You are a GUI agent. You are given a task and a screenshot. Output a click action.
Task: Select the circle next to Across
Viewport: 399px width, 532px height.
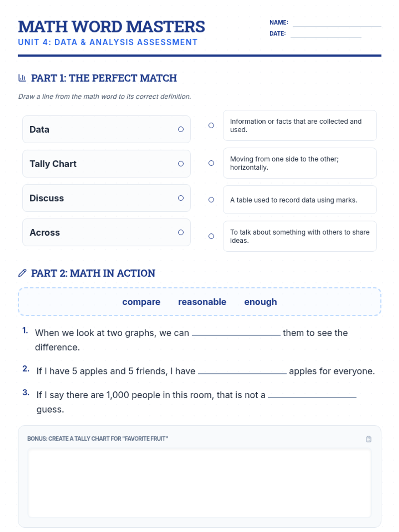[181, 232]
